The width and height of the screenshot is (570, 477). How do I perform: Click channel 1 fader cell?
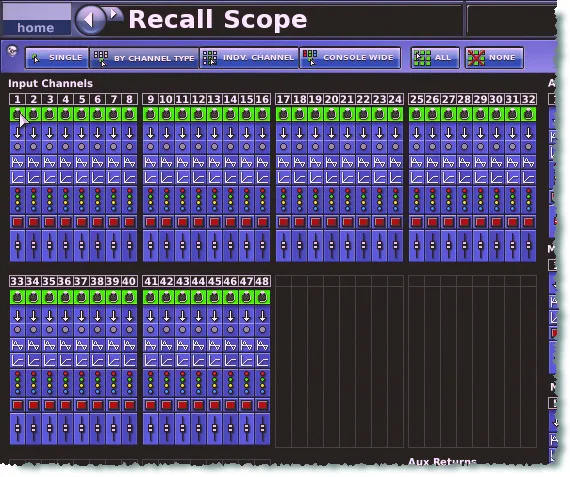coord(17,246)
